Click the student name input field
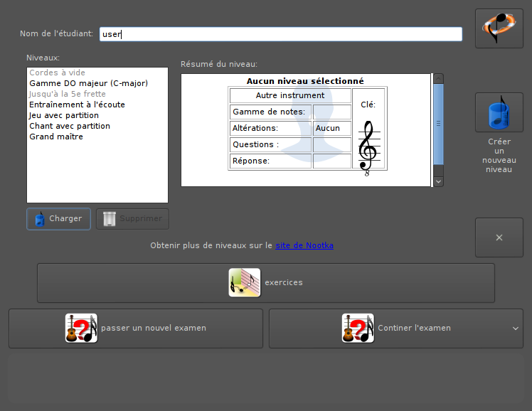The image size is (532, 411). 281,34
